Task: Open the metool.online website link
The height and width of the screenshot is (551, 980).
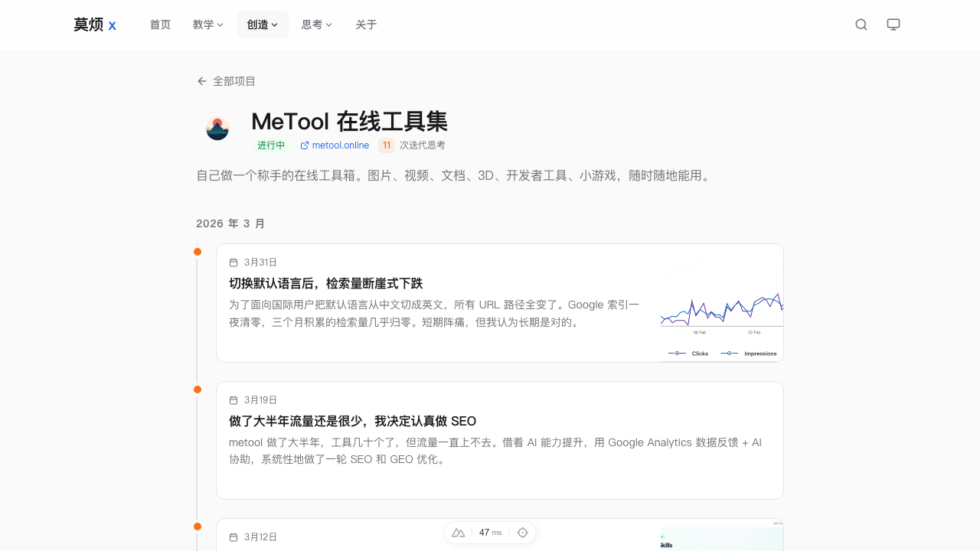Action: pyautogui.click(x=340, y=145)
